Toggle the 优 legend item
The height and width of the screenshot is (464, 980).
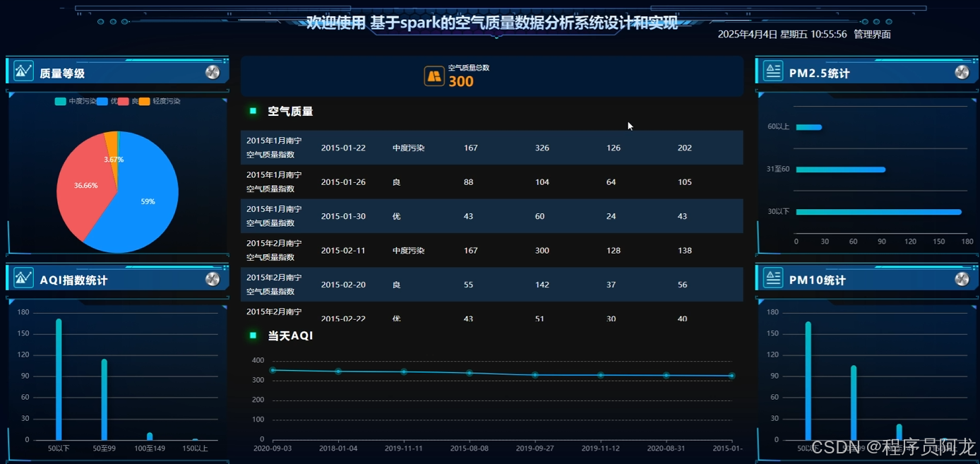coord(107,102)
